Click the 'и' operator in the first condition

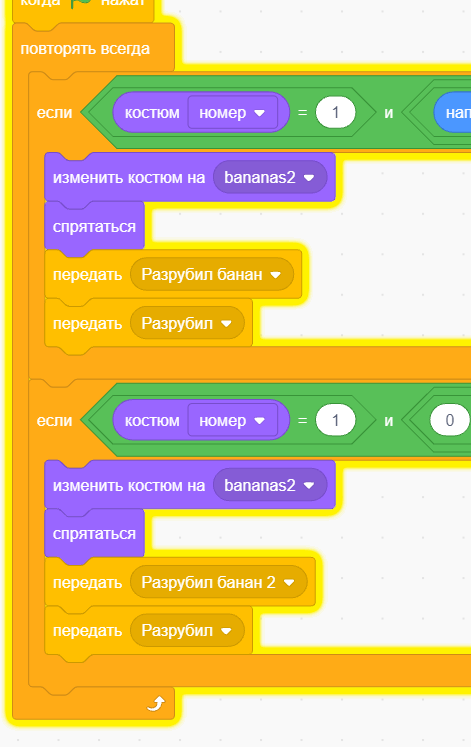click(x=389, y=113)
